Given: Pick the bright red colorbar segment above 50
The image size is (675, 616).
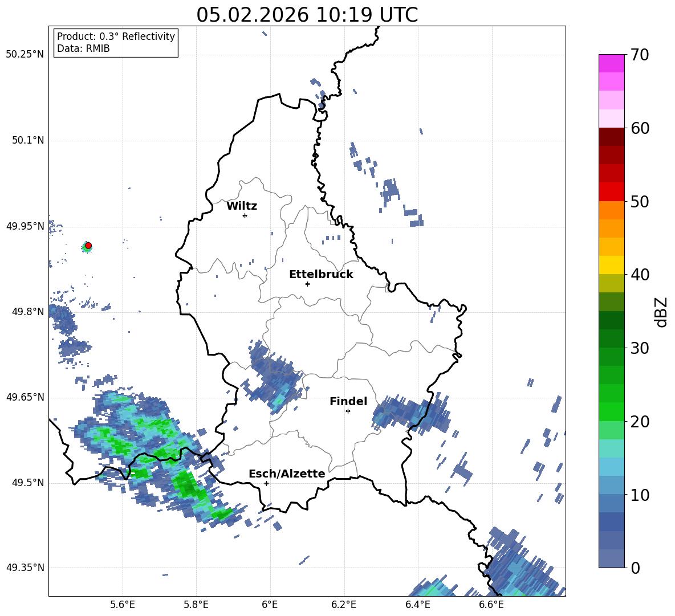Looking at the screenshot, I should [611, 192].
